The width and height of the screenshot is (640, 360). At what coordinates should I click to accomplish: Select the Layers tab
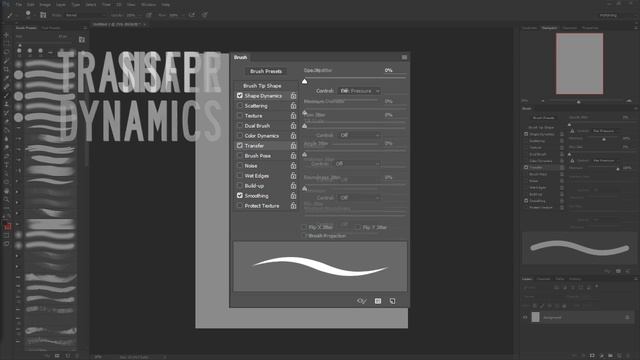[x=527, y=279]
